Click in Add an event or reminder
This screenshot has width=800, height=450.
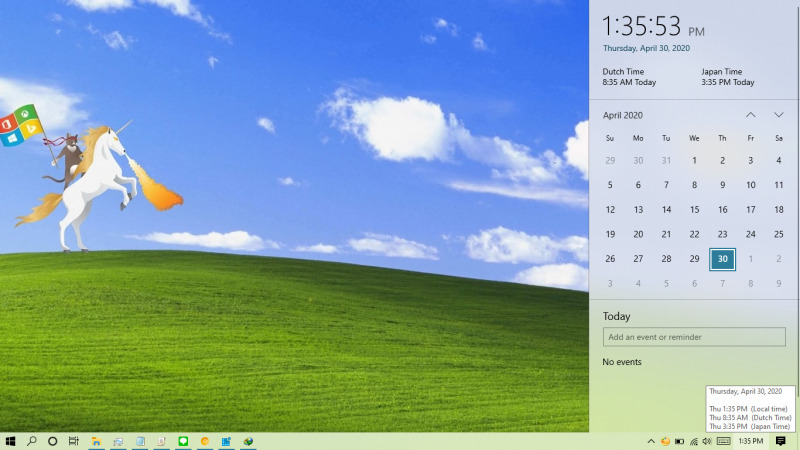pos(694,337)
